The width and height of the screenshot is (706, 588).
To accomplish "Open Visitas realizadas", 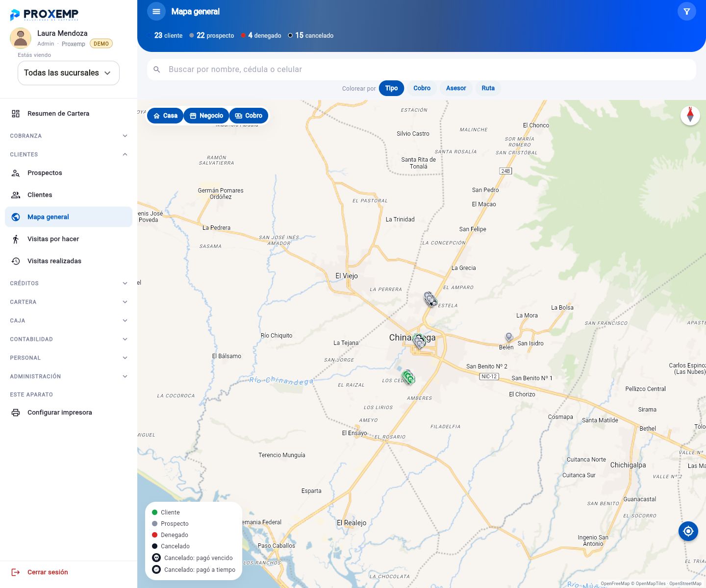I will (x=69, y=261).
